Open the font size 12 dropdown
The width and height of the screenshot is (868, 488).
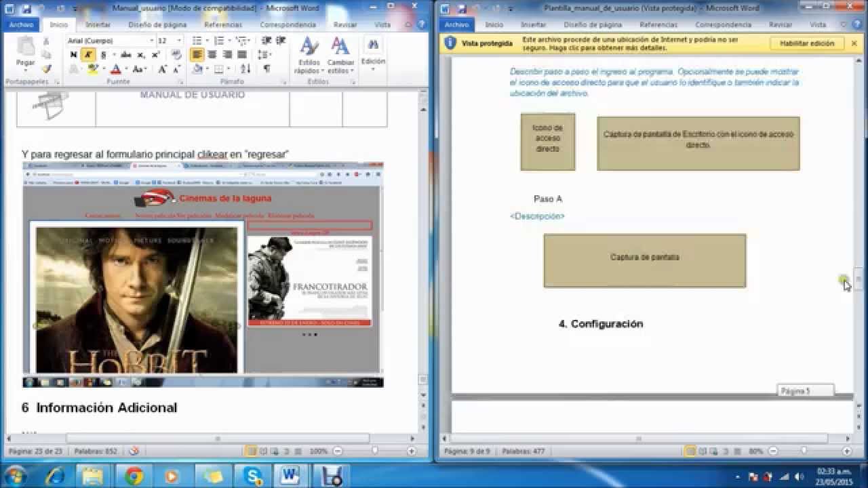179,41
